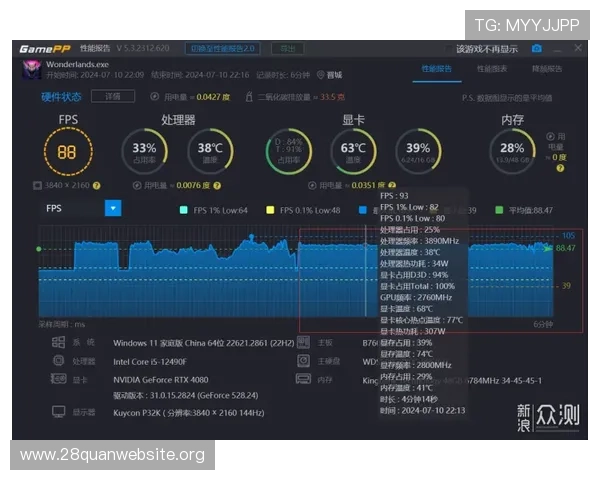This screenshot has width=600, height=480.
Task: Open the Wonderlands.exe game thumbnail
Action: (x=32, y=69)
